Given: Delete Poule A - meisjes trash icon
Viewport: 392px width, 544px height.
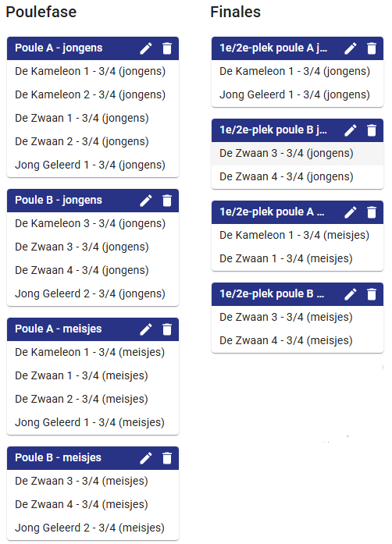Looking at the screenshot, I should click(x=167, y=329).
